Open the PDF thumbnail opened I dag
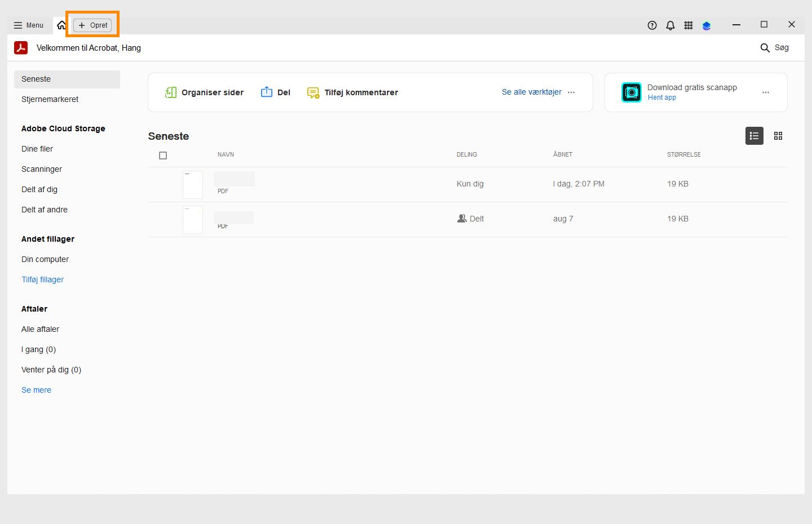This screenshot has height=524, width=812. pyautogui.click(x=193, y=185)
